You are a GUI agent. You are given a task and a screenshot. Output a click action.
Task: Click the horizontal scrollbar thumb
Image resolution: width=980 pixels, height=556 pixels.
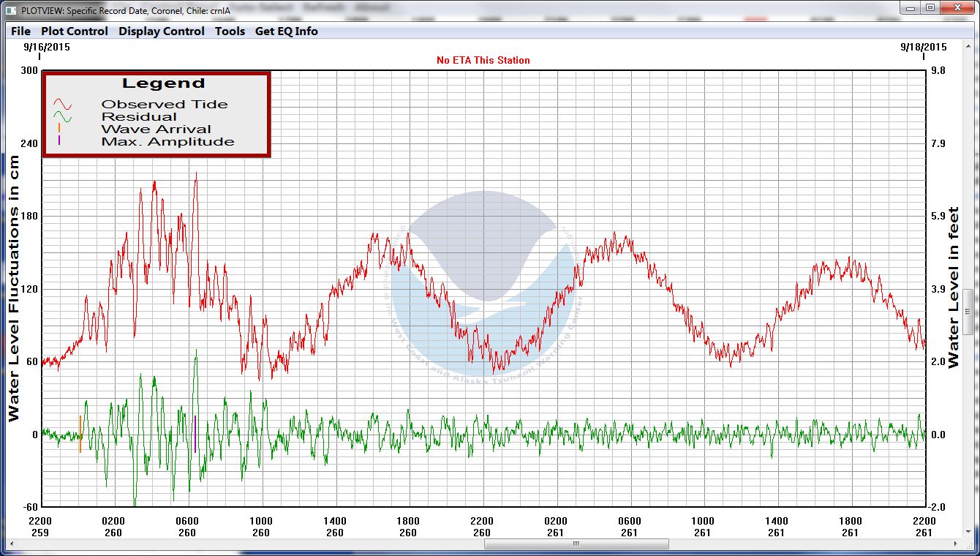point(576,544)
